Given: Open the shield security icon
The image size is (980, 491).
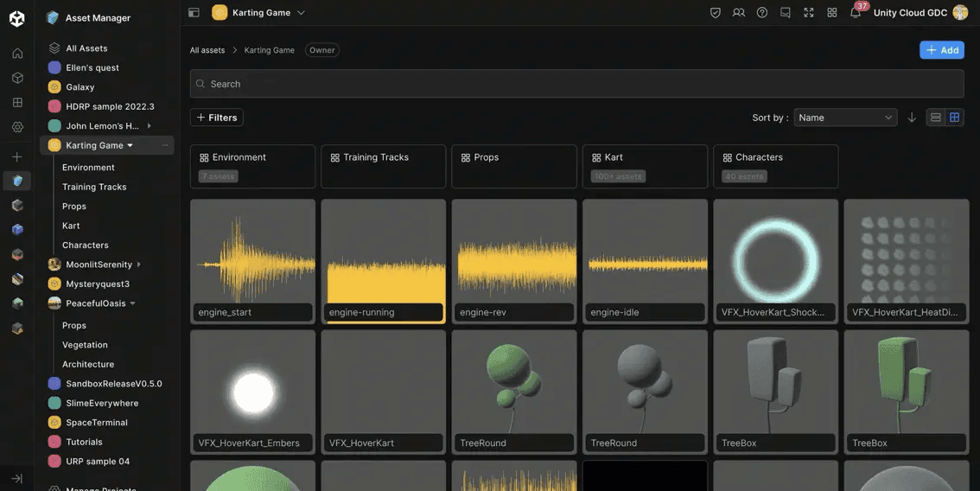Looking at the screenshot, I should click(715, 12).
